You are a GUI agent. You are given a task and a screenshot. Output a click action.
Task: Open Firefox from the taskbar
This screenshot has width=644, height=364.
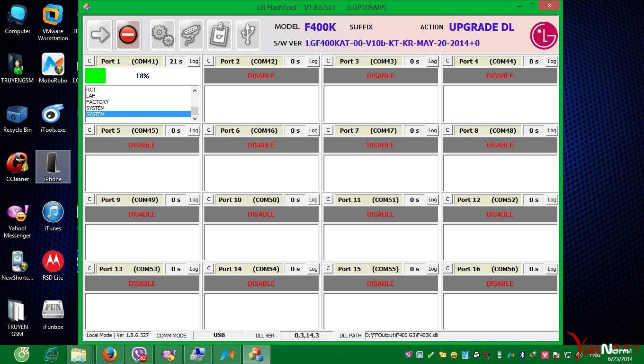[109, 355]
